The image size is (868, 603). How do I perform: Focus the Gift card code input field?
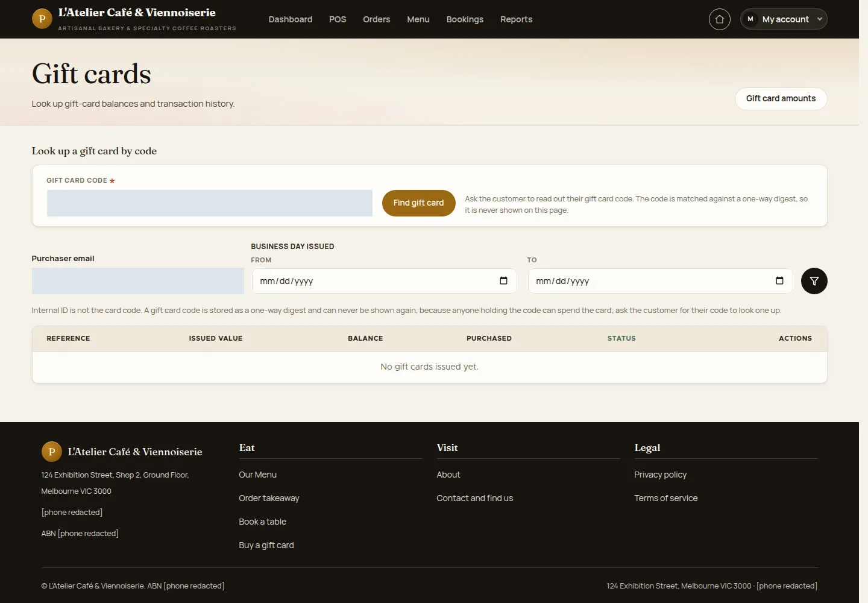(210, 203)
